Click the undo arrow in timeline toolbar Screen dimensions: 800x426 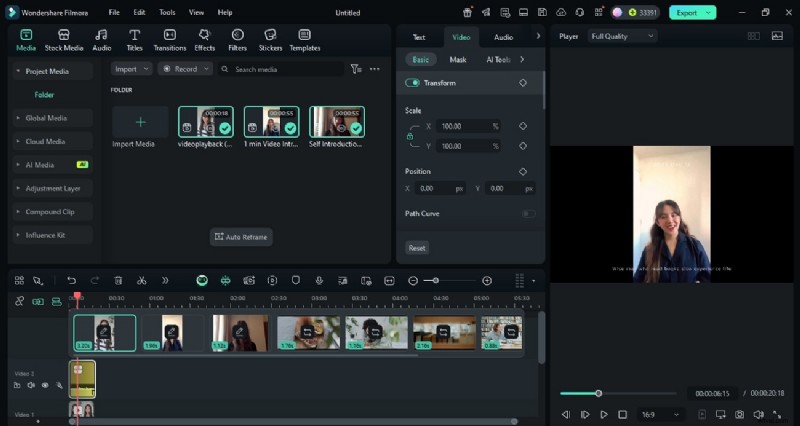click(71, 281)
